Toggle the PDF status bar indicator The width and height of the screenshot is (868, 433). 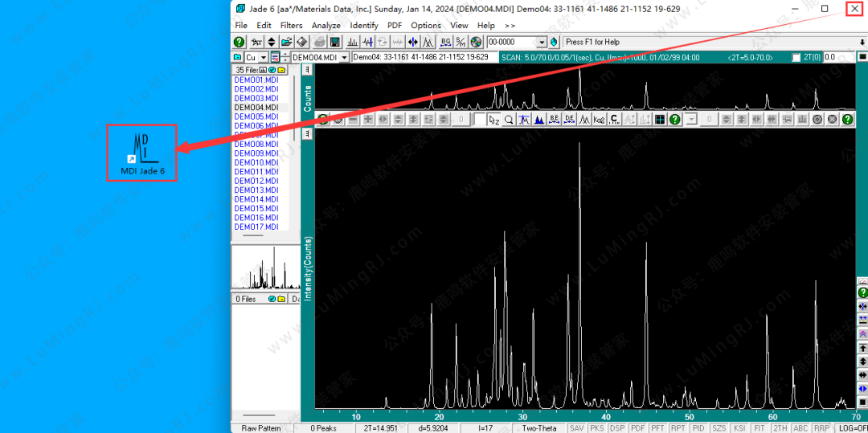click(638, 428)
